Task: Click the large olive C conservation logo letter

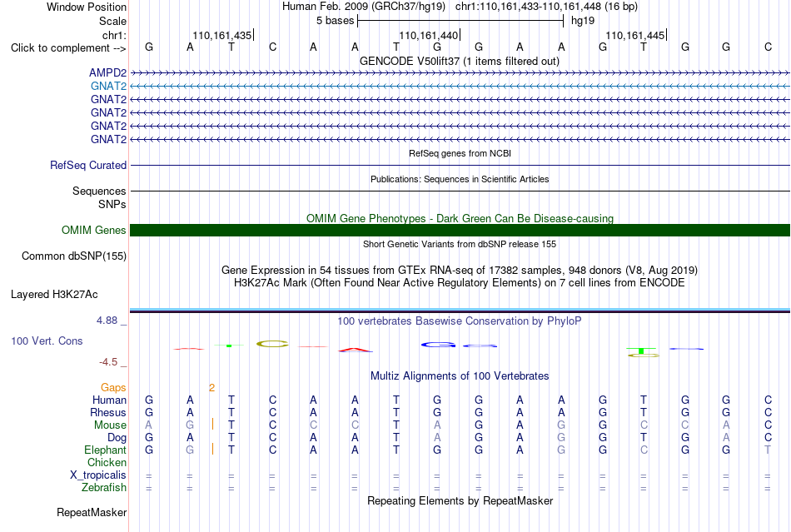Action: coord(272,345)
